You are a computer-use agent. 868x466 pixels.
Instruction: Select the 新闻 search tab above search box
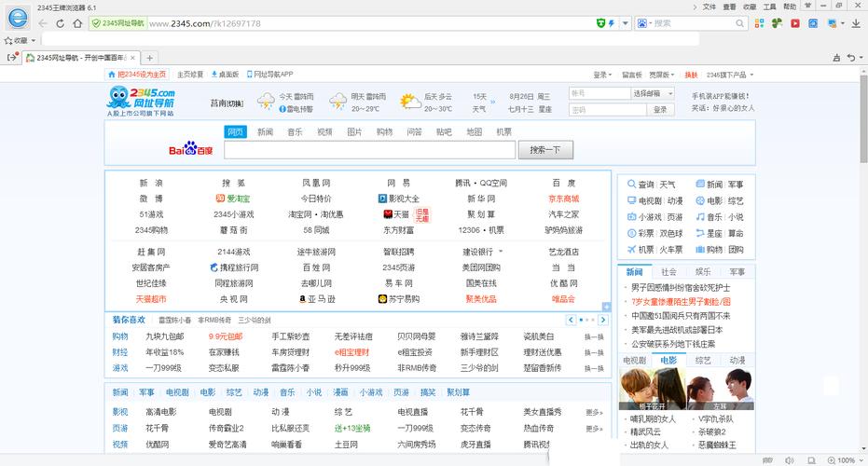(266, 132)
